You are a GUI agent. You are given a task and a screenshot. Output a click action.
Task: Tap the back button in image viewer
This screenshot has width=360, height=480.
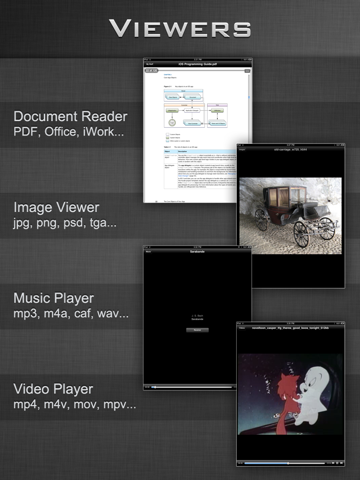242,150
